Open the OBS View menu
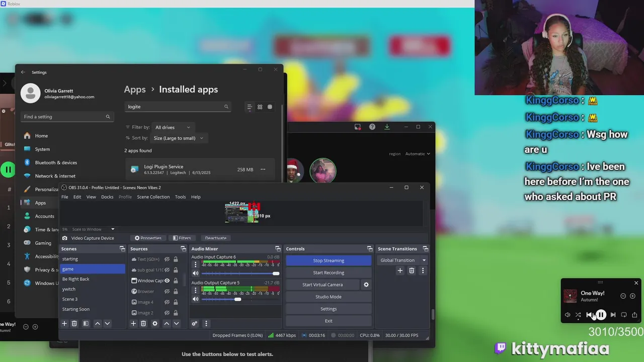644x362 pixels. [91, 197]
